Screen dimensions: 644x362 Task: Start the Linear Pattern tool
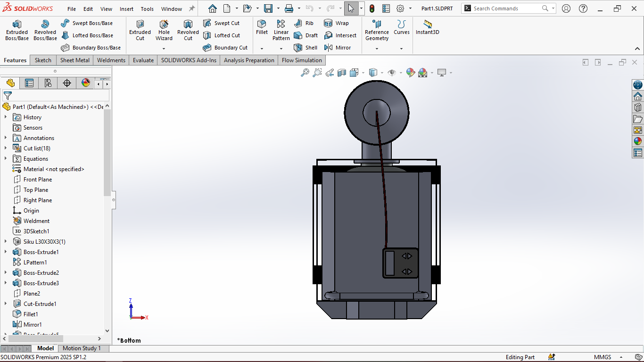tap(281, 30)
